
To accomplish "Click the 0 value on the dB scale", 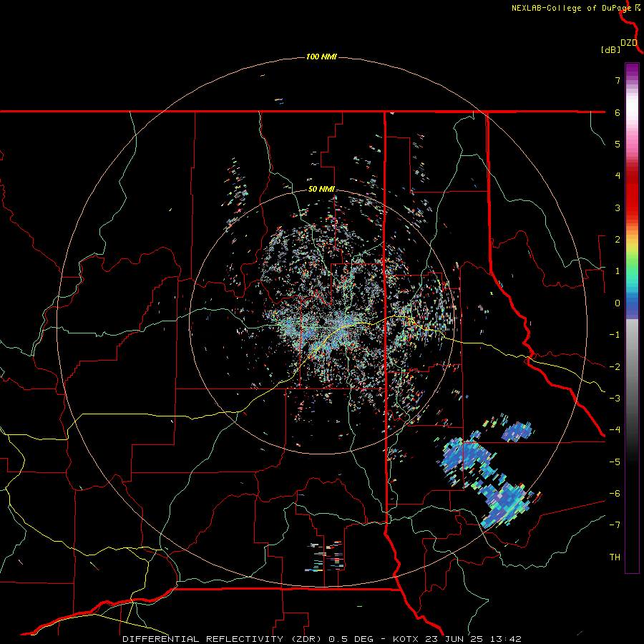I will click(618, 303).
